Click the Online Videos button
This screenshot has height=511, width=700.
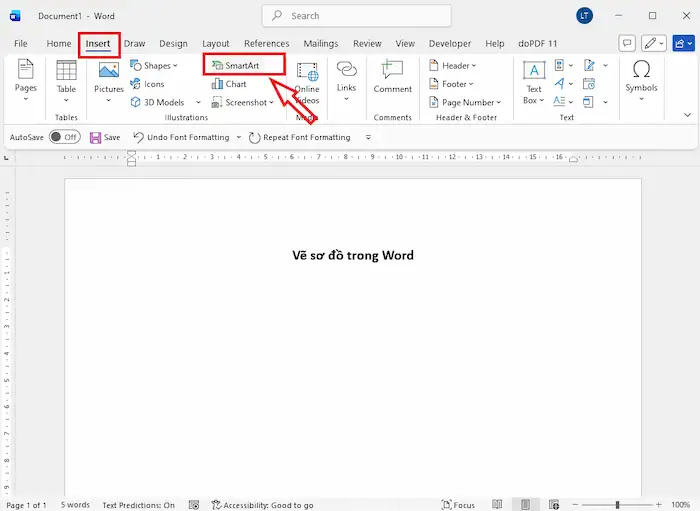pyautogui.click(x=307, y=80)
